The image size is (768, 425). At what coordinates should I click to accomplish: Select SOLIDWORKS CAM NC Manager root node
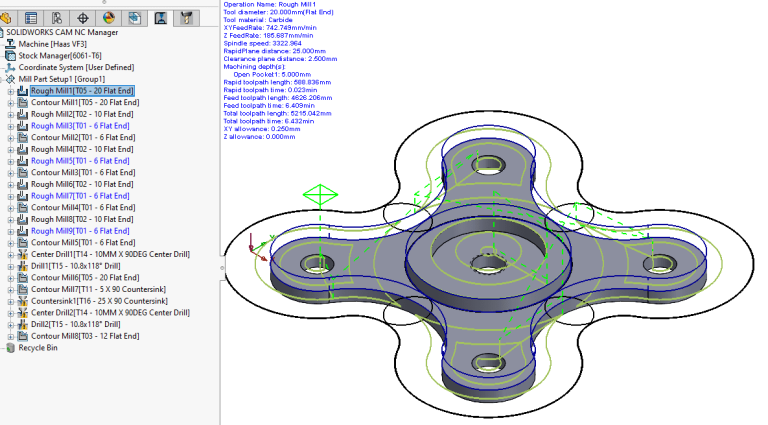click(x=62, y=32)
